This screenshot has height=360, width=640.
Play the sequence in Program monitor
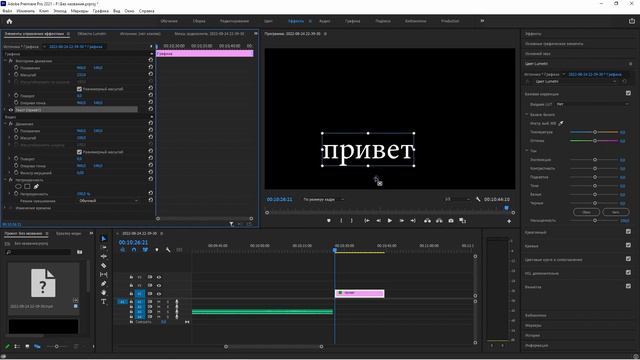point(390,221)
